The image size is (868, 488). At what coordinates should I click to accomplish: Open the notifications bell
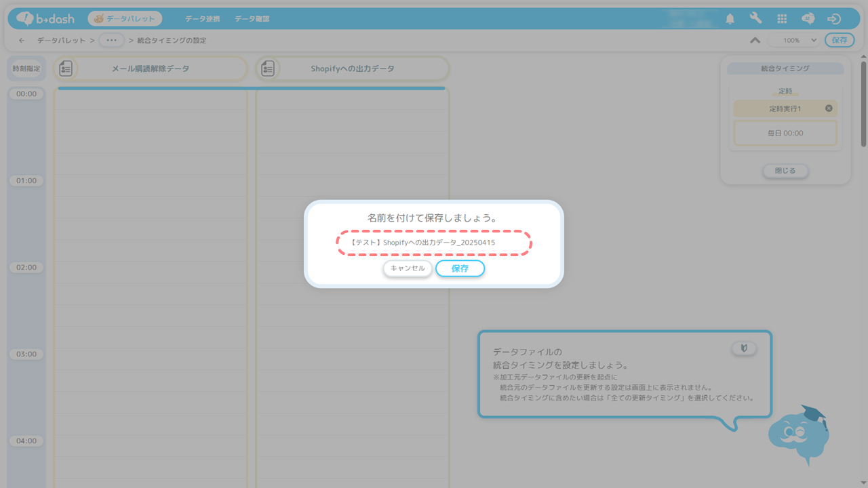click(730, 19)
